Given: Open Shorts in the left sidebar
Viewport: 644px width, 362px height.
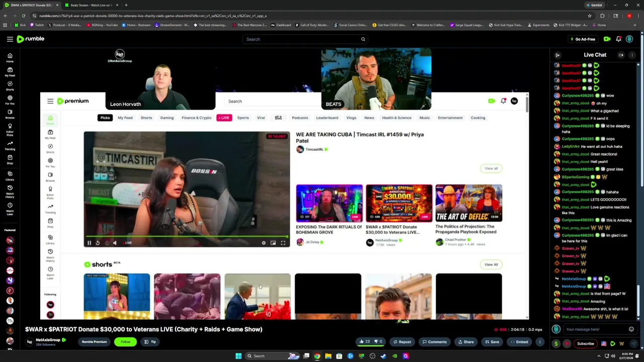Looking at the screenshot, I should [x=10, y=86].
